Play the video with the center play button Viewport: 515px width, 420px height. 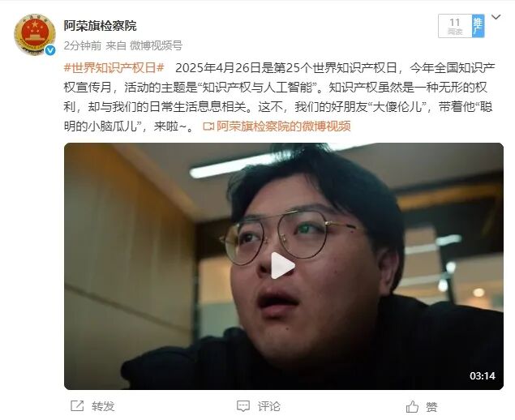coord(282,266)
